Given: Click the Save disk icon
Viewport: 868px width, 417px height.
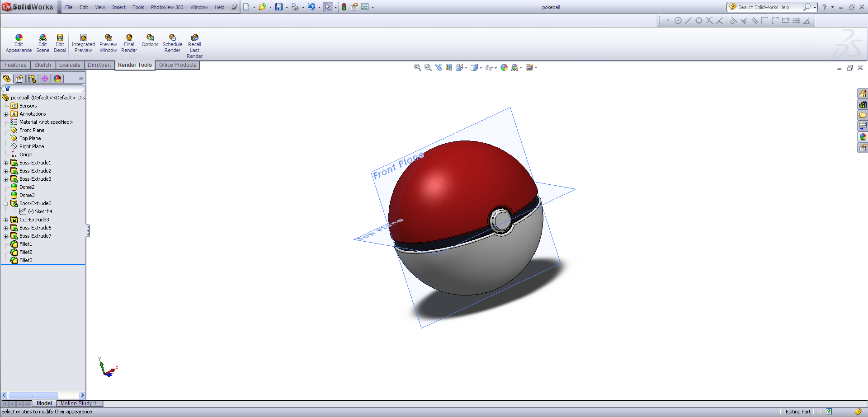Looking at the screenshot, I should coord(279,7).
